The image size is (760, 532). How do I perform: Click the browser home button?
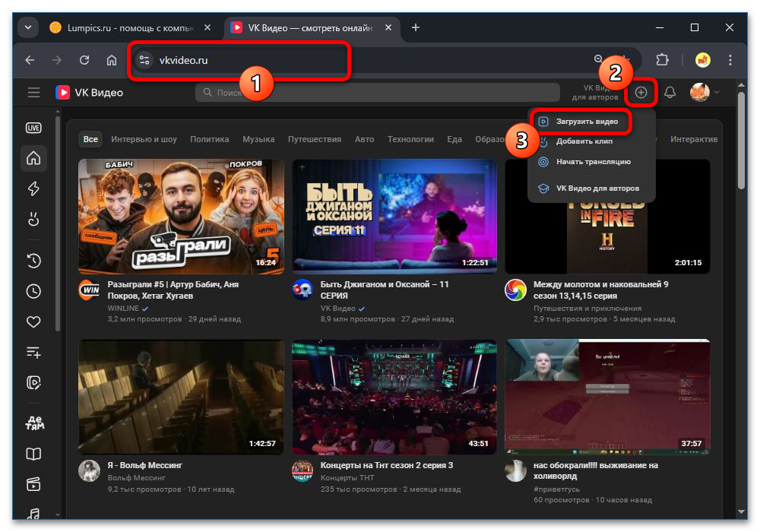click(x=112, y=60)
